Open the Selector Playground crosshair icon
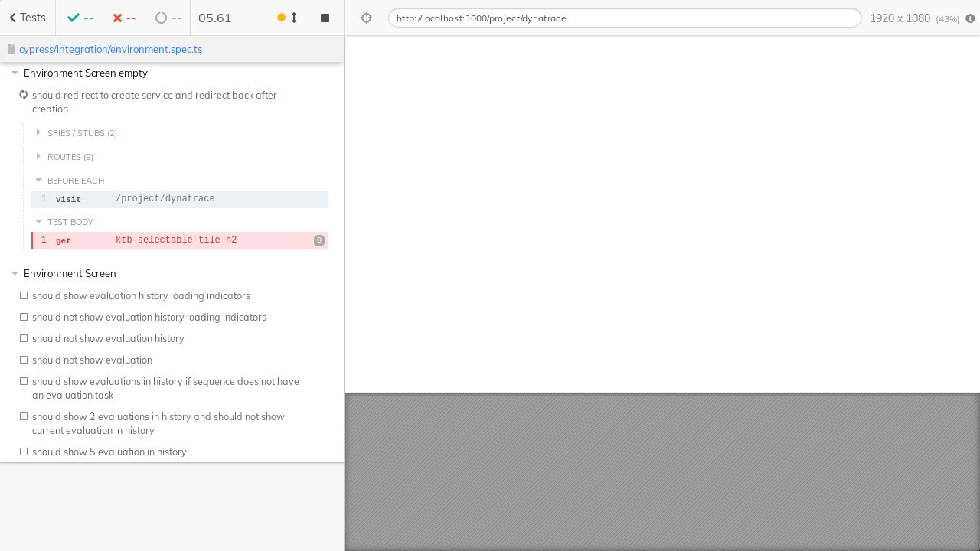This screenshot has height=551, width=980. [x=366, y=18]
